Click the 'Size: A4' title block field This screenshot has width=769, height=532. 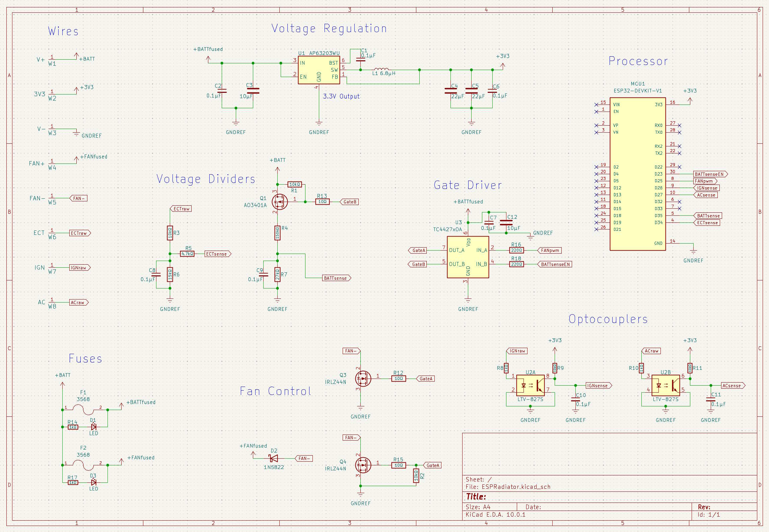coord(478,507)
